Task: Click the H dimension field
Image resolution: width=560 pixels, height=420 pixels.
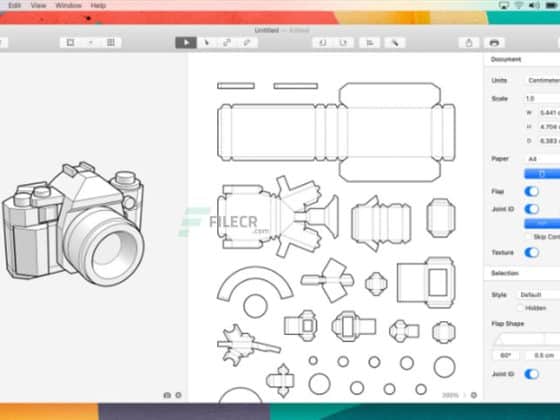Action: click(x=548, y=127)
